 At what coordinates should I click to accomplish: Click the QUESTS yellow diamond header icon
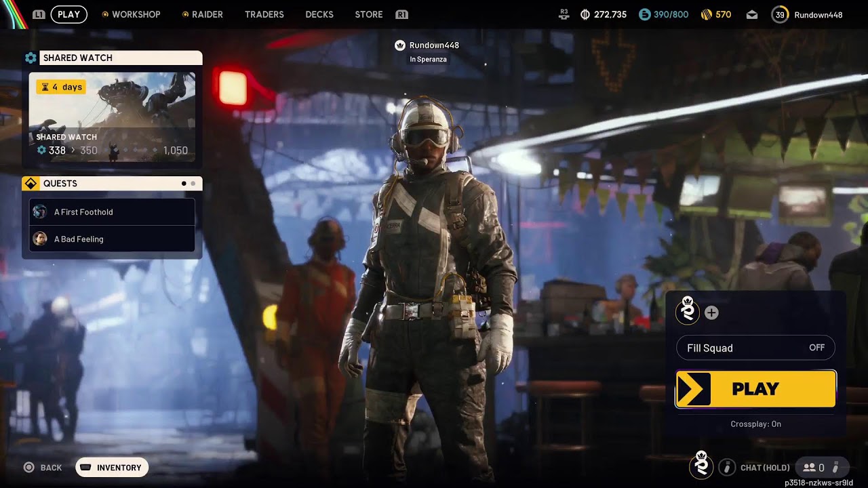tap(31, 184)
